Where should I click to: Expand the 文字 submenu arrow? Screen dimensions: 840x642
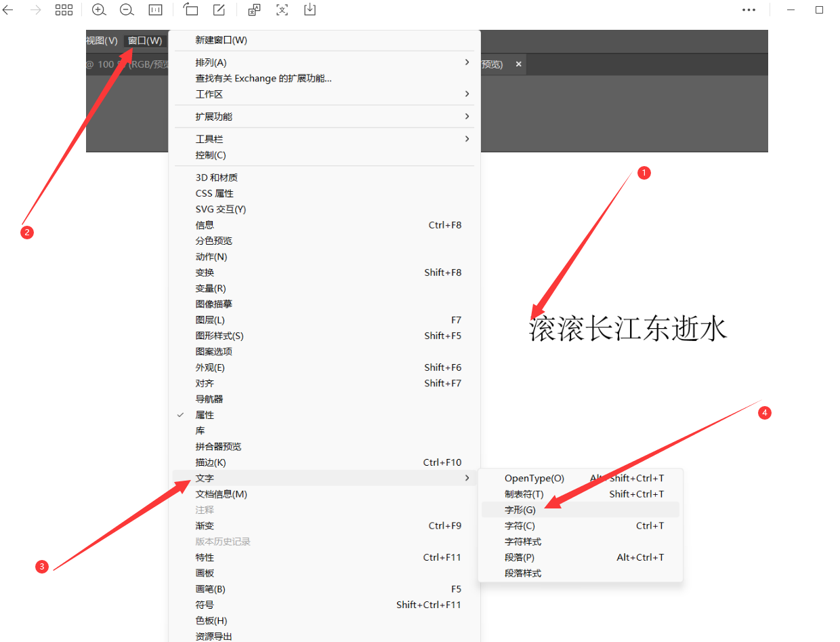467,478
